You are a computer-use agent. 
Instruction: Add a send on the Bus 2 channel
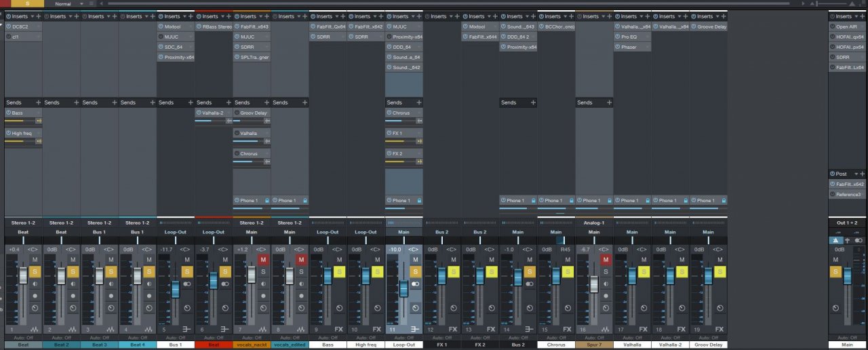click(x=533, y=102)
